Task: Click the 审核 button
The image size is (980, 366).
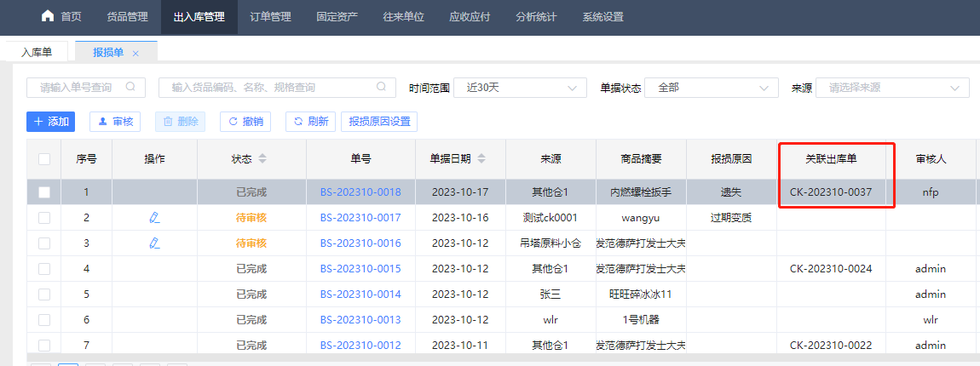Action: tap(116, 122)
